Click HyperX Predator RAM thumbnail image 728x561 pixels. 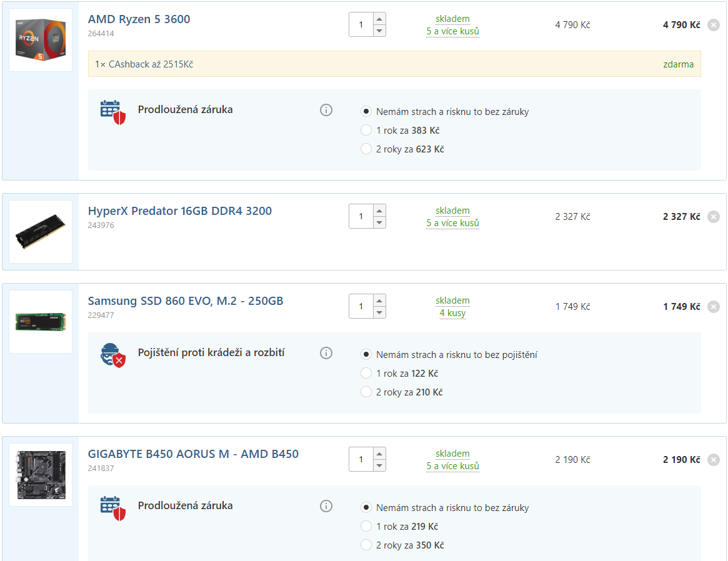(x=41, y=232)
